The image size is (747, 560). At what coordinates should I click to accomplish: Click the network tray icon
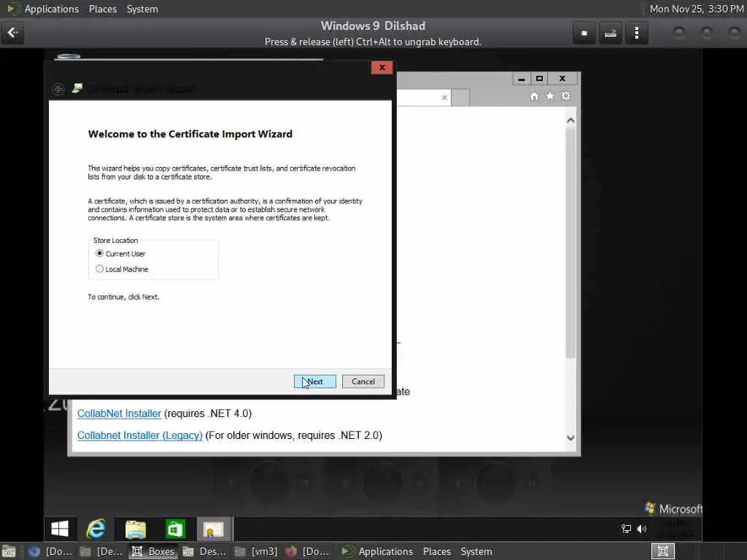626,529
